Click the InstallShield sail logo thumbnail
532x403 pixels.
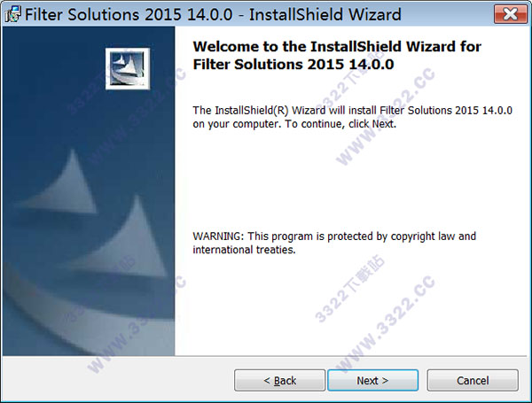(128, 69)
